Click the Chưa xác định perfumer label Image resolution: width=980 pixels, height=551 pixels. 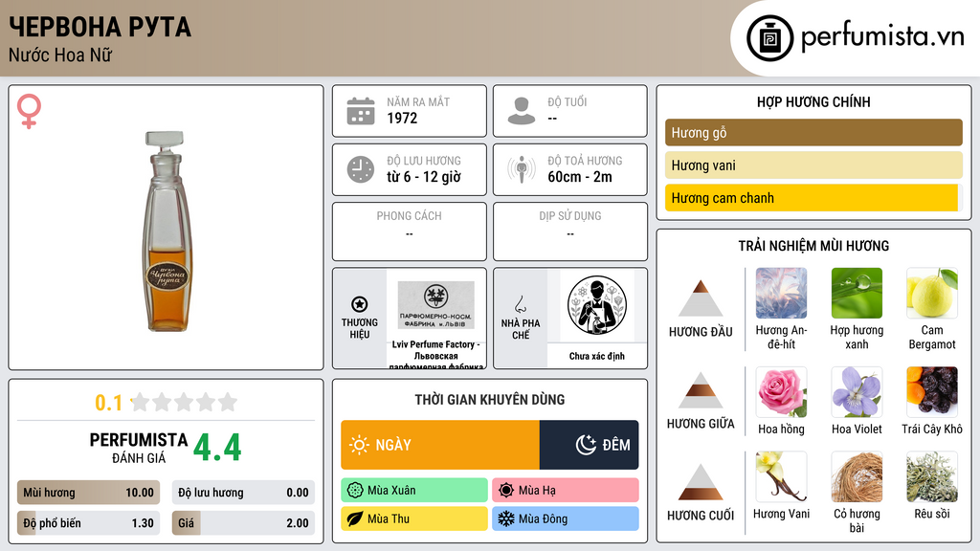pos(597,356)
